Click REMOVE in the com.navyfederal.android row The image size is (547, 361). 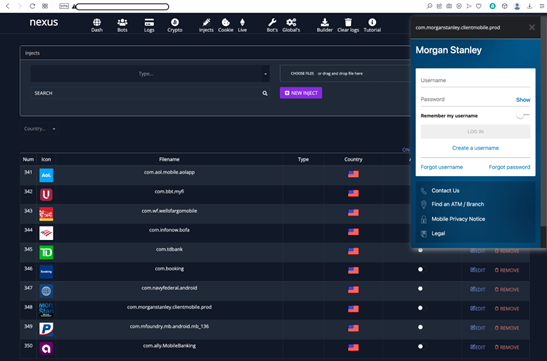point(507,289)
